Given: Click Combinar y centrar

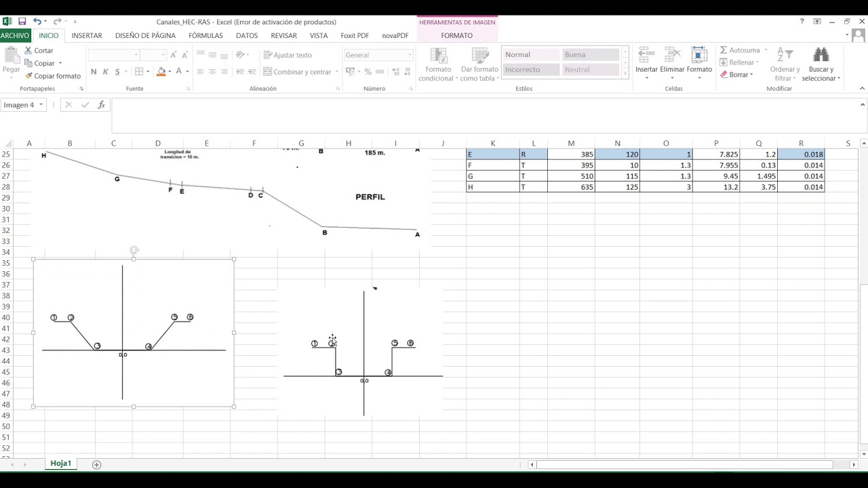Looking at the screenshot, I should (297, 72).
